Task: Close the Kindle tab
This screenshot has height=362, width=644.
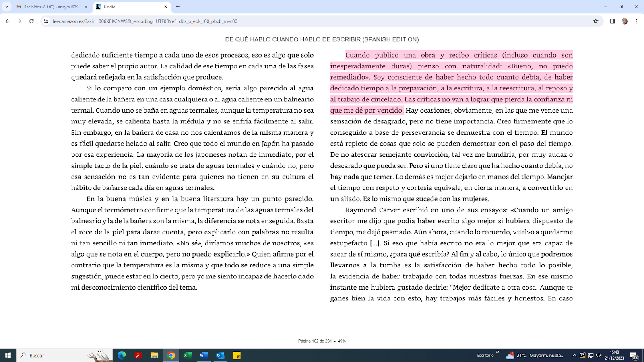Action: [165, 7]
